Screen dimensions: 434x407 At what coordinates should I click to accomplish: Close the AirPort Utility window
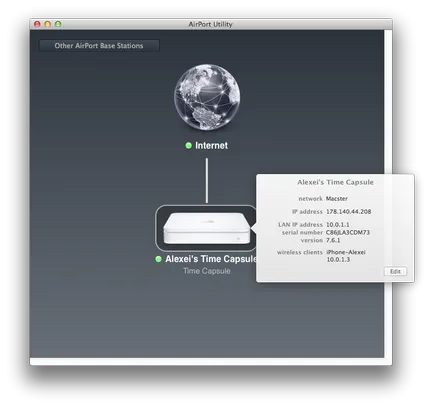pos(37,24)
